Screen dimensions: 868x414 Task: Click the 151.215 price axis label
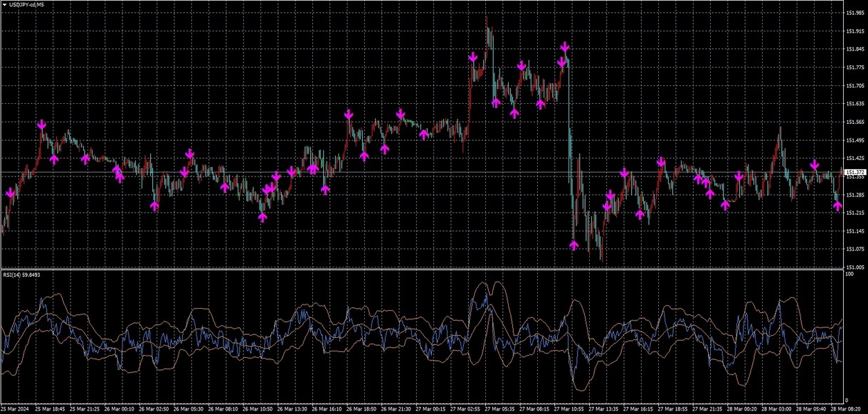click(x=855, y=213)
